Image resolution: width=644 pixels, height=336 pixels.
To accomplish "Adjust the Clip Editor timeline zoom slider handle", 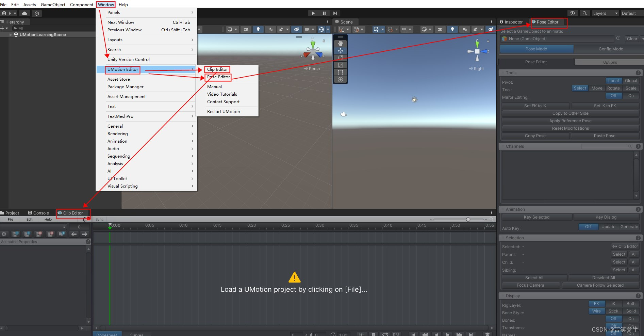I will point(468,220).
